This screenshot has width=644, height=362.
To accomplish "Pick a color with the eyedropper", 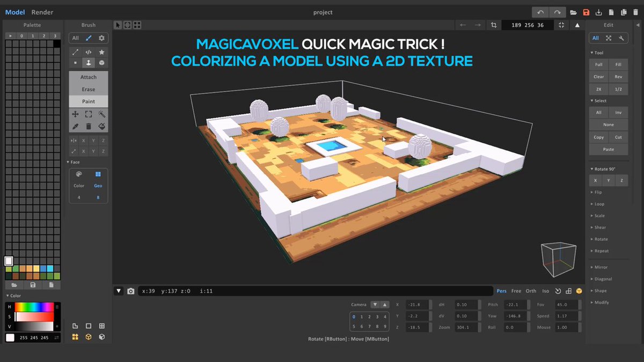I will [x=75, y=127].
